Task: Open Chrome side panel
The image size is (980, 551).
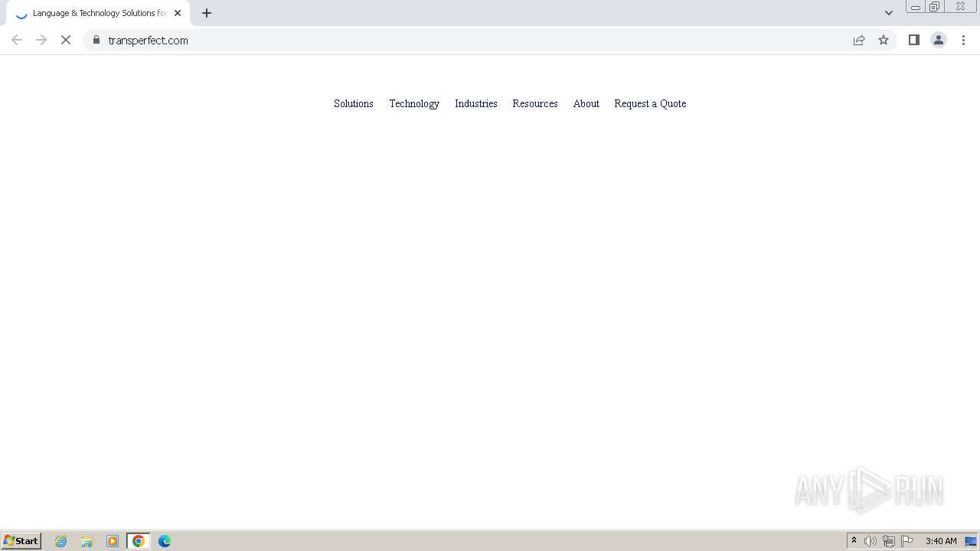Action: 913,40
